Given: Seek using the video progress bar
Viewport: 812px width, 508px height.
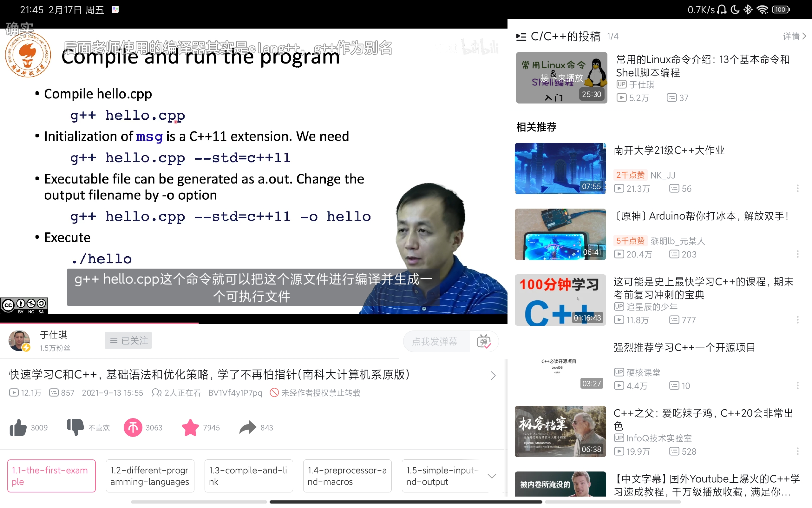Looking at the screenshot, I should tap(254, 323).
